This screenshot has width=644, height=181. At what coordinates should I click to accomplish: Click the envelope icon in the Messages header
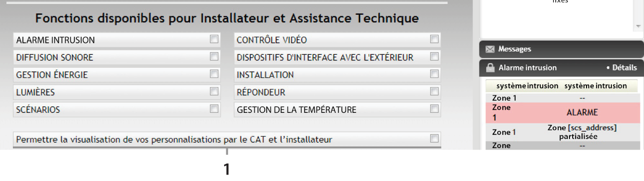(x=490, y=49)
